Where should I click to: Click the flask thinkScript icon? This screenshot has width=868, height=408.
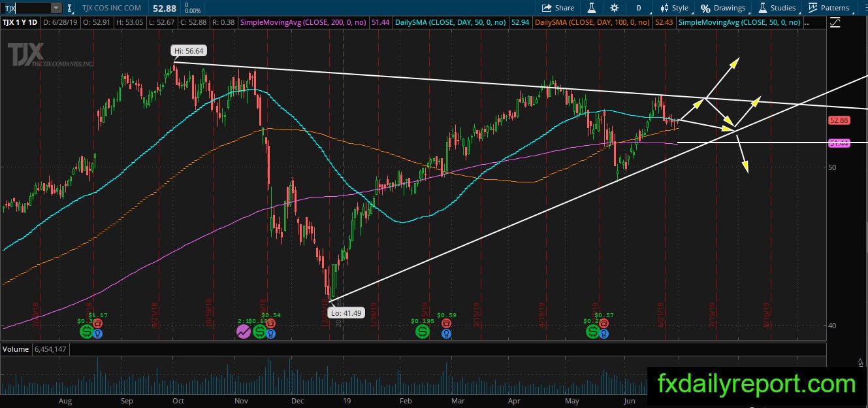coord(592,8)
